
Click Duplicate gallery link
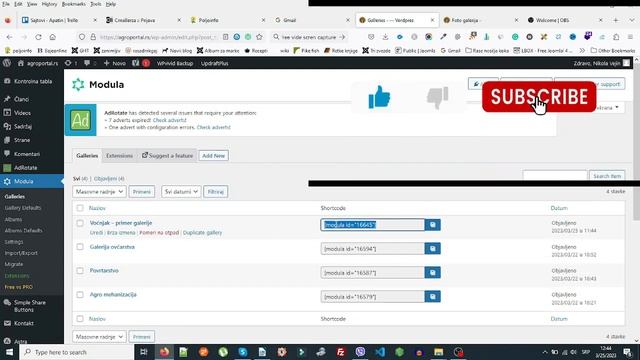pos(202,233)
